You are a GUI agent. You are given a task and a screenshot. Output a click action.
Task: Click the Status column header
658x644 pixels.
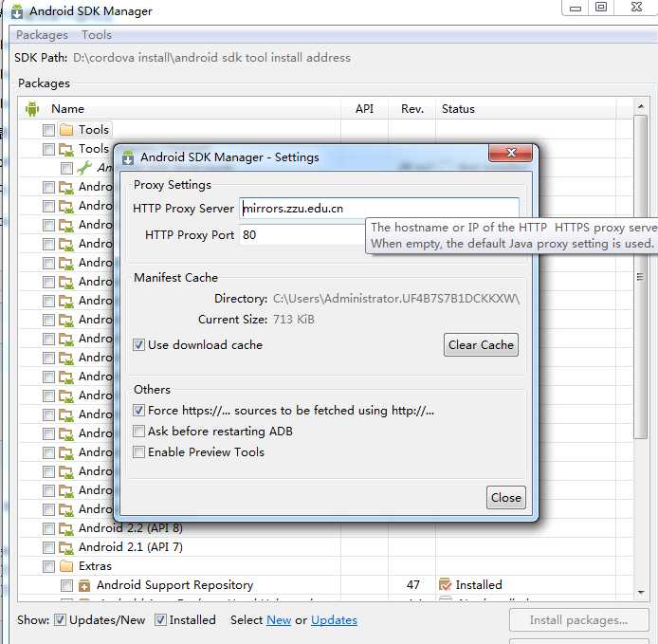point(458,109)
